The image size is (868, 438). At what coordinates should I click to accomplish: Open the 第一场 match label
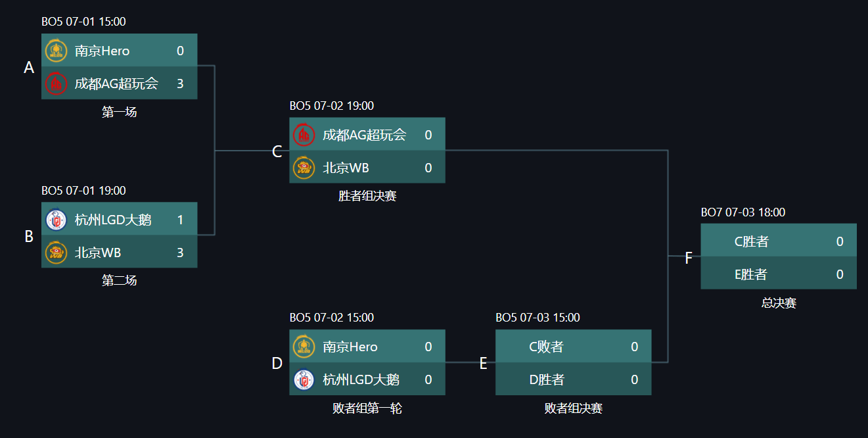click(120, 112)
